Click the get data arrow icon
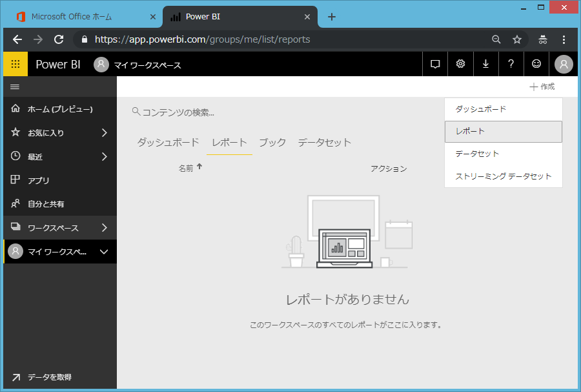The width and height of the screenshot is (581, 392). point(16,377)
